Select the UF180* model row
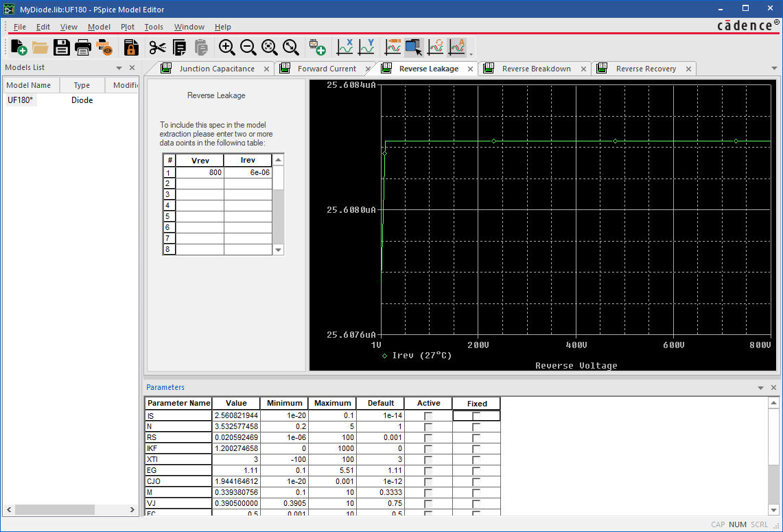This screenshot has height=532, width=783. 20,100
